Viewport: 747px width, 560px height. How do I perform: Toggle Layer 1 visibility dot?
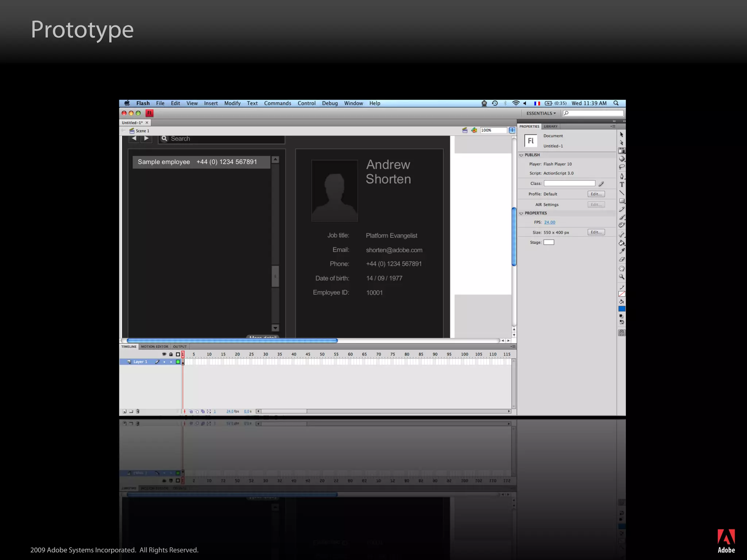(164, 362)
